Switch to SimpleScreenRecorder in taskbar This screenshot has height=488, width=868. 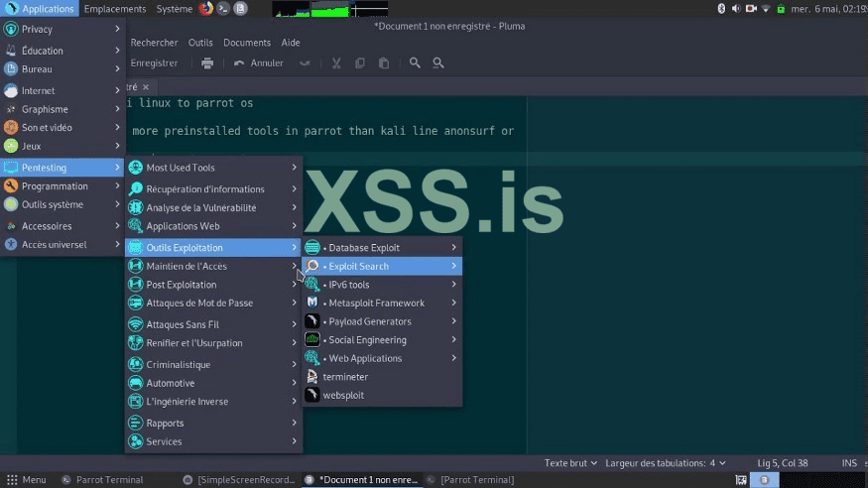click(240, 480)
